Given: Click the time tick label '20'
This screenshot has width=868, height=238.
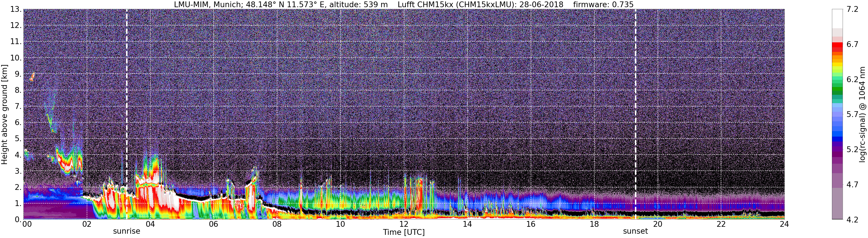Looking at the screenshot, I should coord(657,224).
